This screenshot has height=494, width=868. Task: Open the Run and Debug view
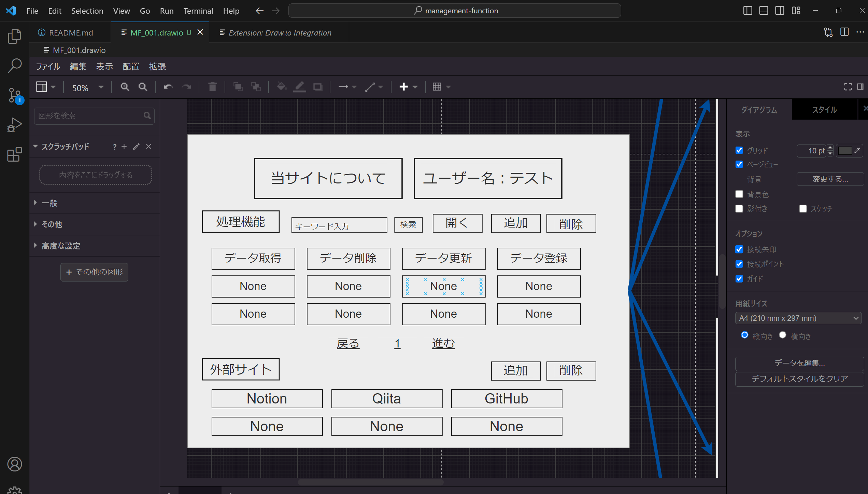[x=14, y=125]
